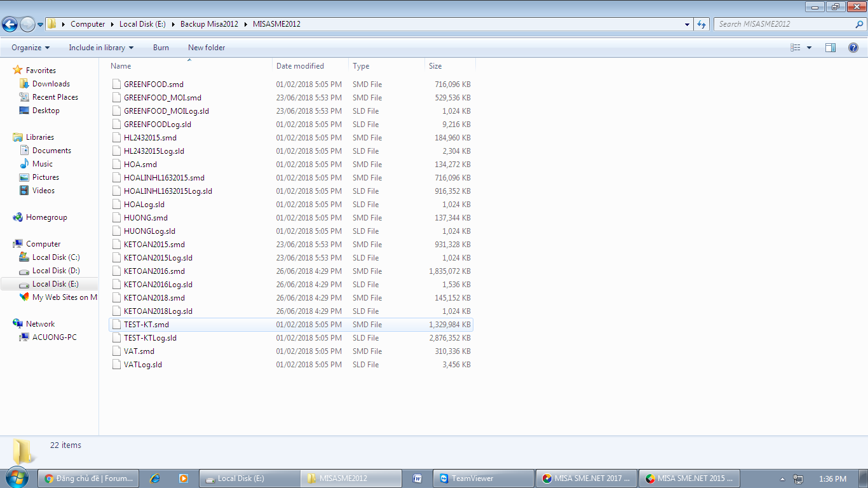Open Recent Places in Favorites

click(55, 97)
